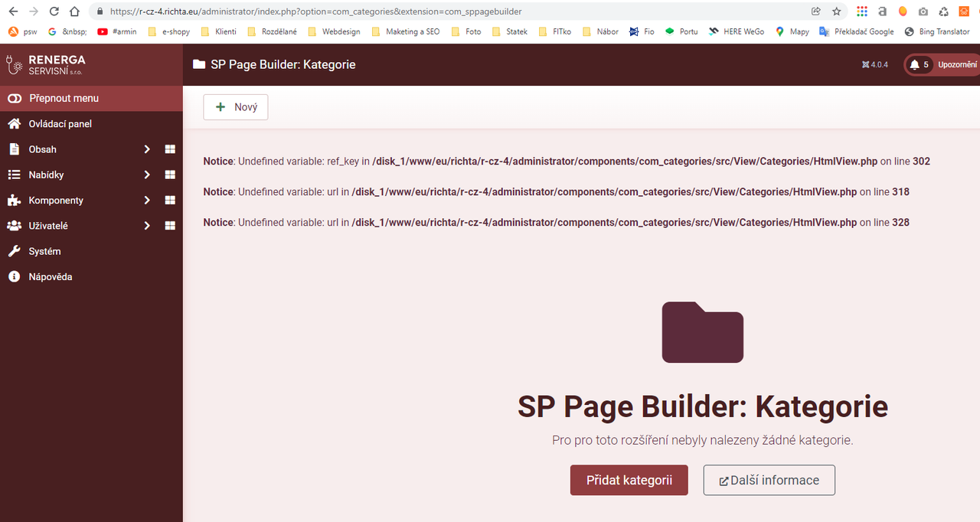Open the Fio bookmark

[x=642, y=31]
